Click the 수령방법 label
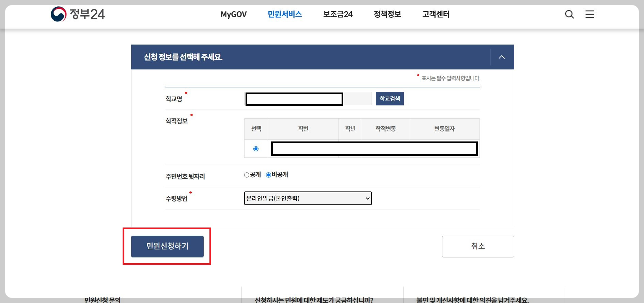Viewport: 644px width, 303px height. (x=176, y=199)
